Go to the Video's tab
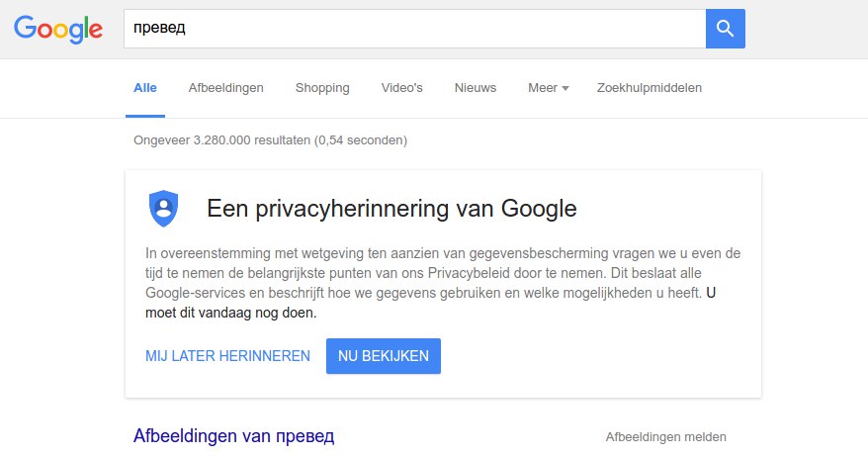This screenshot has height=457, width=868. click(x=402, y=87)
